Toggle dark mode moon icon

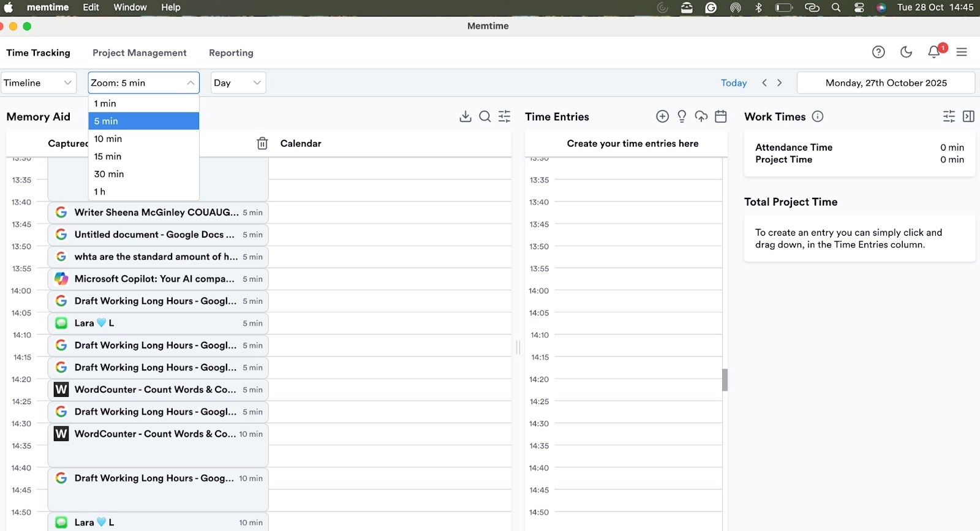907,52
